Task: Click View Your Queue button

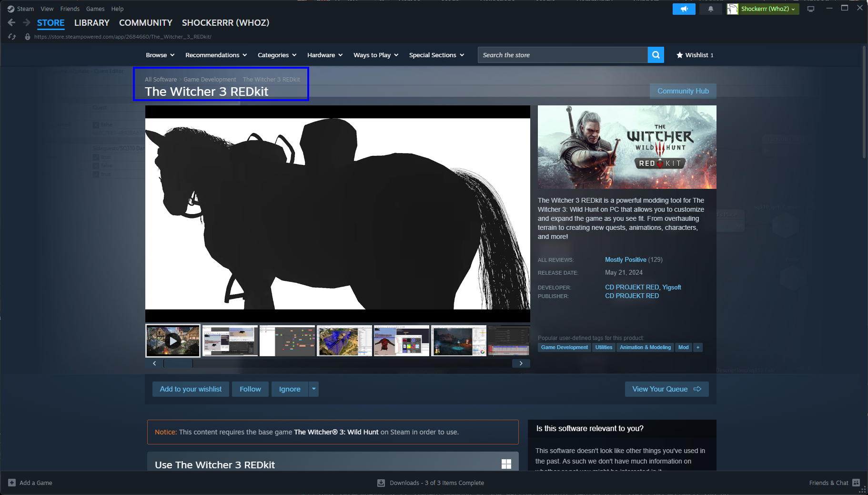Action: tap(666, 389)
